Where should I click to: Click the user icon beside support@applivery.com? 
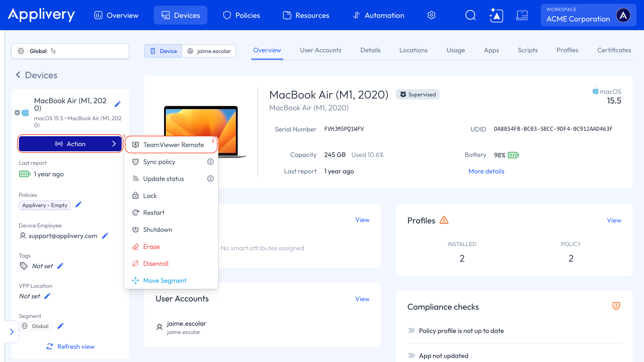tap(23, 235)
